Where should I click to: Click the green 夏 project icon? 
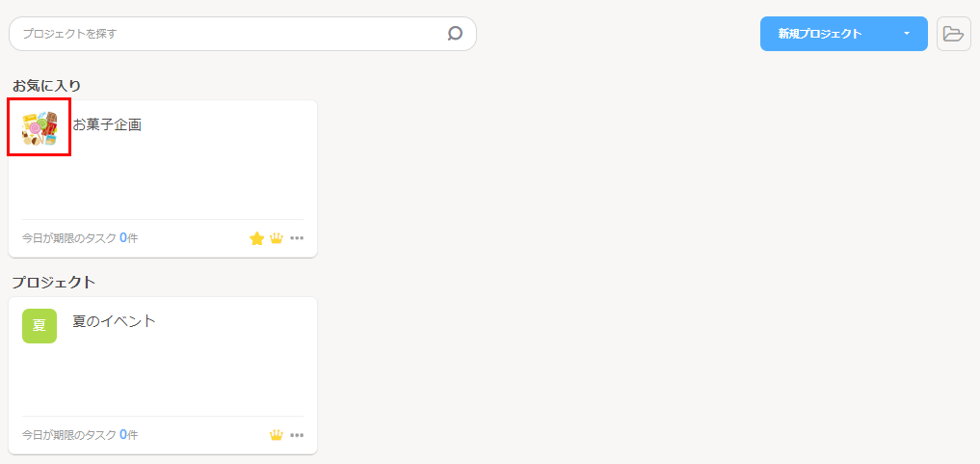pyautogui.click(x=40, y=326)
